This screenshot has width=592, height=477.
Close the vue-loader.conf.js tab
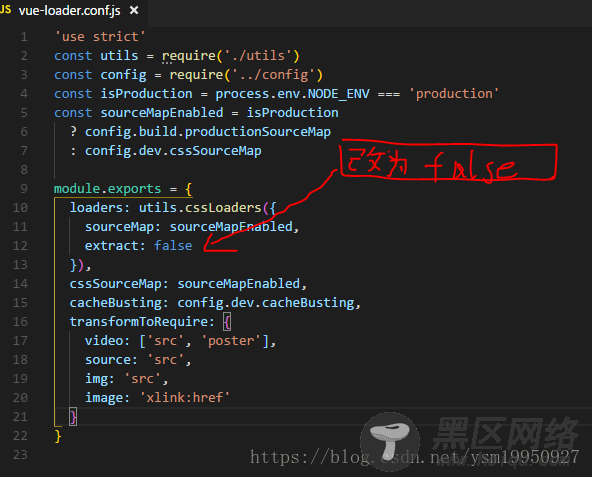pyautogui.click(x=134, y=10)
